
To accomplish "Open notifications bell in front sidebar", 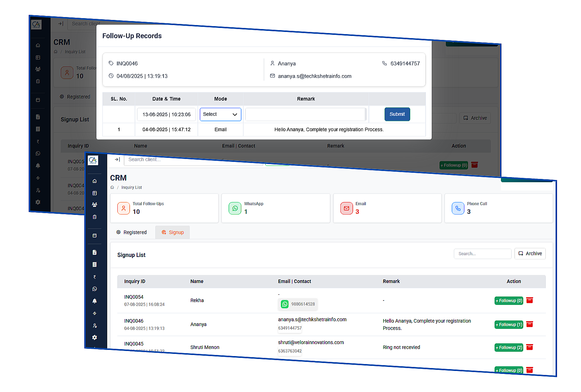I will (94, 301).
